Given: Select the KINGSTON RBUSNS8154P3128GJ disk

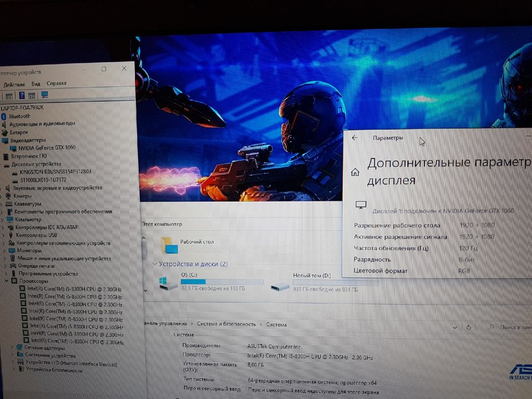Looking at the screenshot, I should point(55,171).
